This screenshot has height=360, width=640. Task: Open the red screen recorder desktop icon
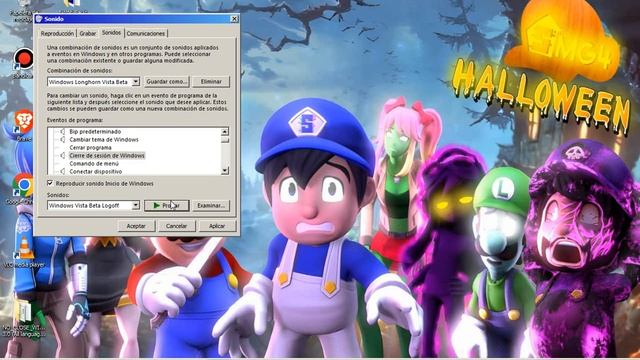point(23,60)
